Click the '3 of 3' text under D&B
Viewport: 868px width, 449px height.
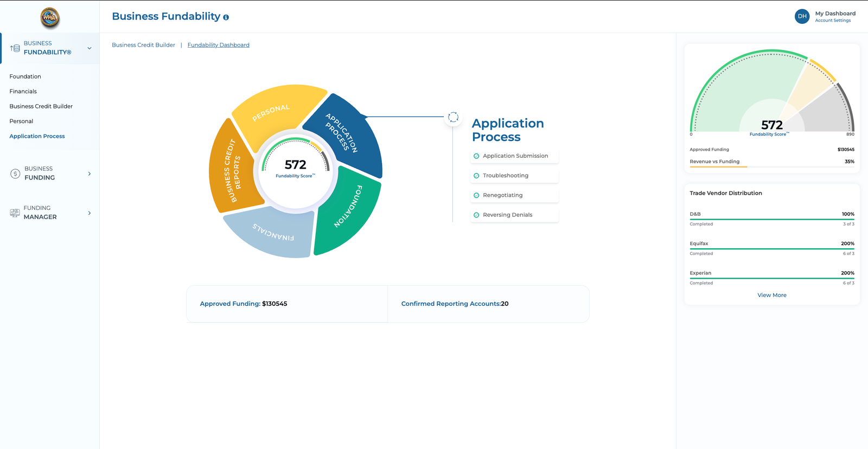coord(848,224)
